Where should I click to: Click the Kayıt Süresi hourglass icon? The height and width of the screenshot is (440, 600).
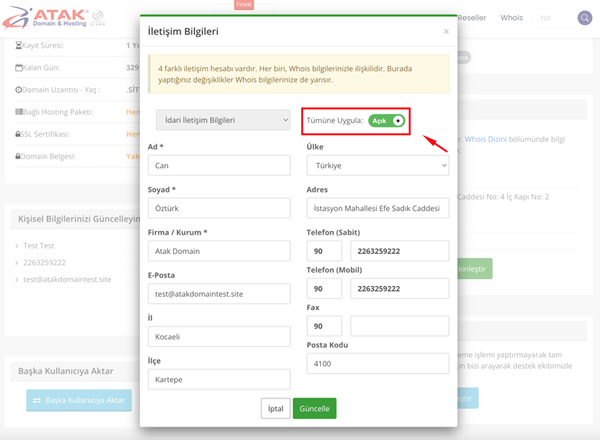pyautogui.click(x=18, y=46)
